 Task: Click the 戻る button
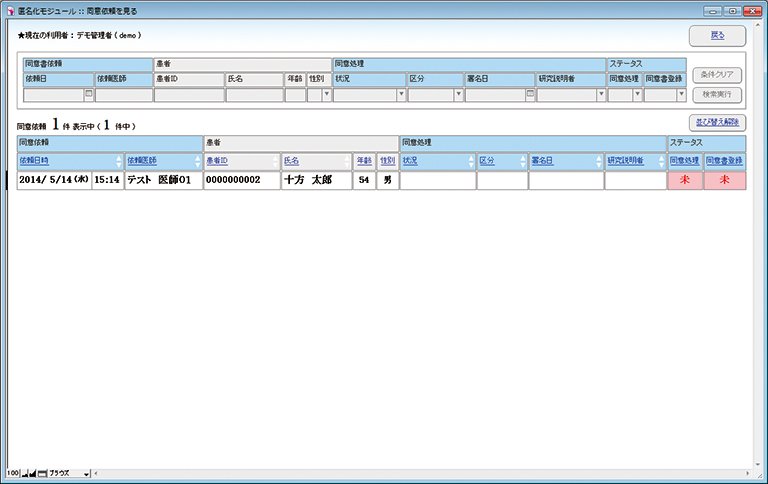[x=718, y=36]
